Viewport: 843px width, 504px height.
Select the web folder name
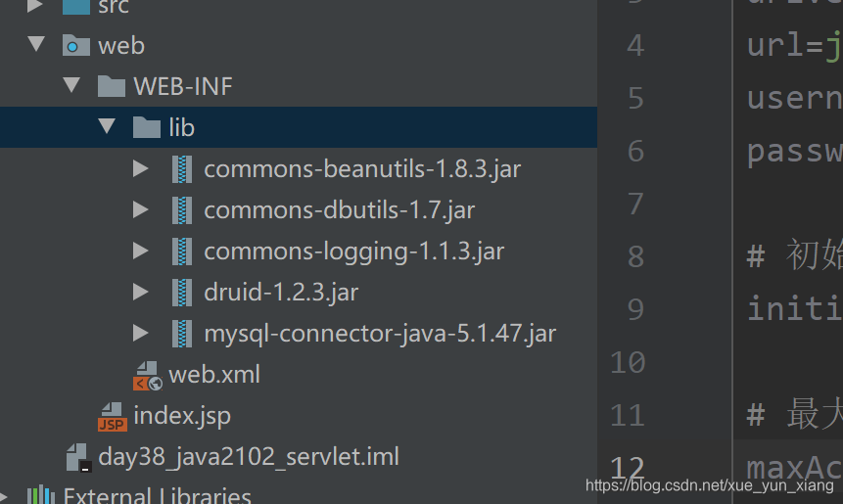[x=121, y=46]
